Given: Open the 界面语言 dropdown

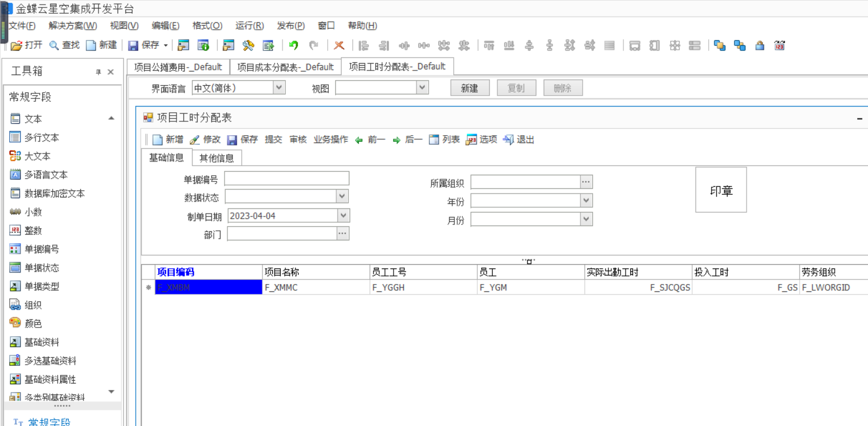Looking at the screenshot, I should click(x=279, y=88).
